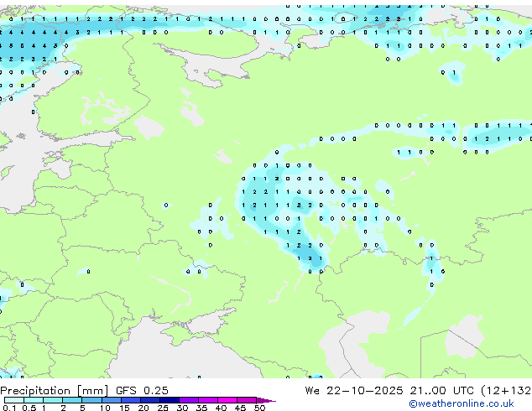The height and width of the screenshot is (411, 532).
Task: Pick the 30–35 mm purple legend swatch
Action: [x=189, y=400]
